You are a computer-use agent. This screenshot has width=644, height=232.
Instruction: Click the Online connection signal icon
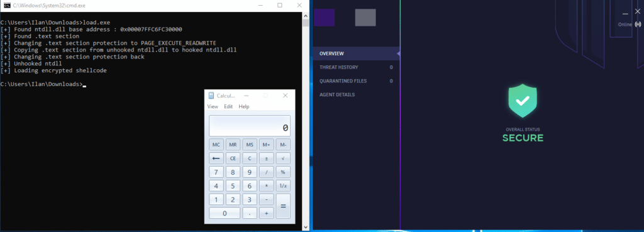click(638, 25)
